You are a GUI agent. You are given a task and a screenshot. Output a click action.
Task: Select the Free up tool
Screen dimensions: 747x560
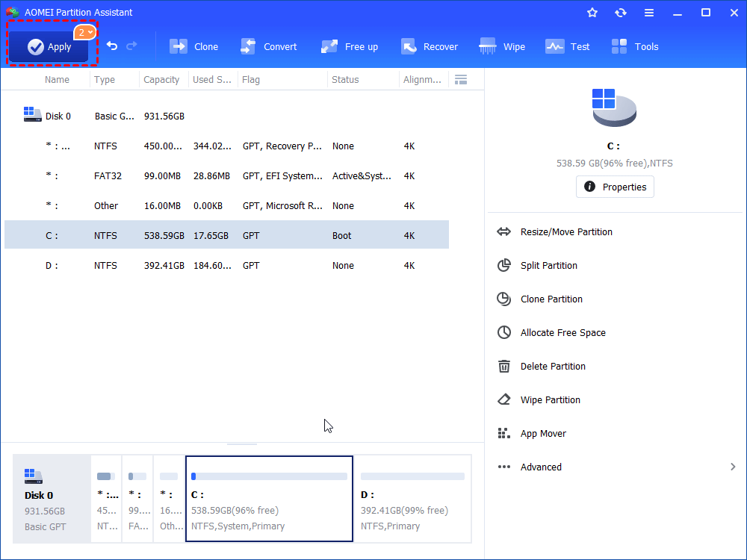click(x=349, y=46)
